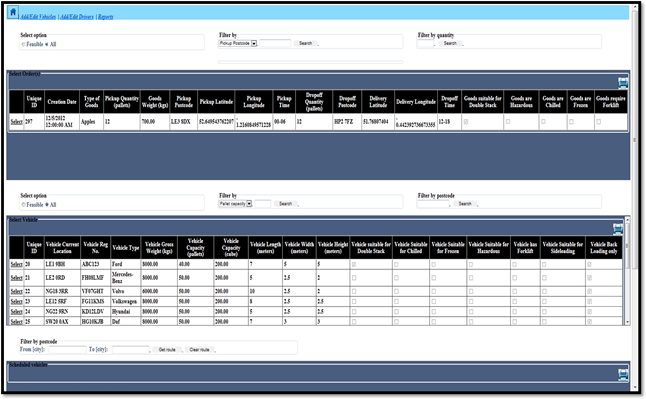Select All radio for orders
This screenshot has height=399, width=646.
coord(47,44)
